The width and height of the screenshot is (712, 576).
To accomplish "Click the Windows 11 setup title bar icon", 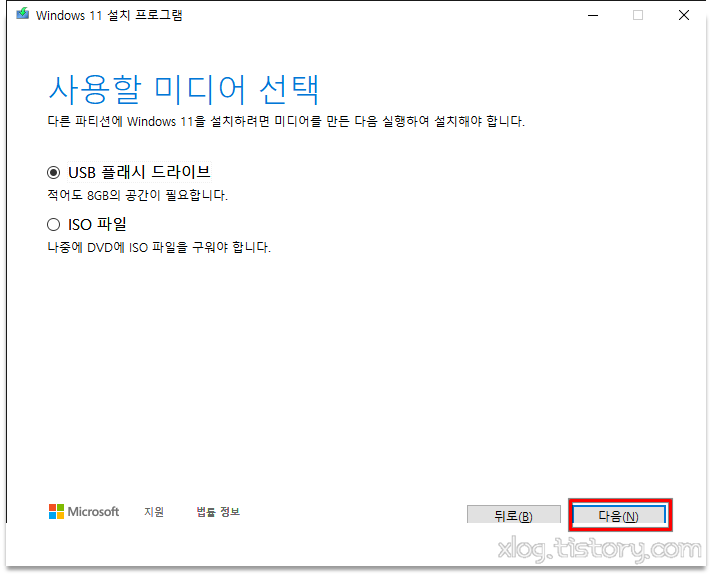I will (23, 15).
